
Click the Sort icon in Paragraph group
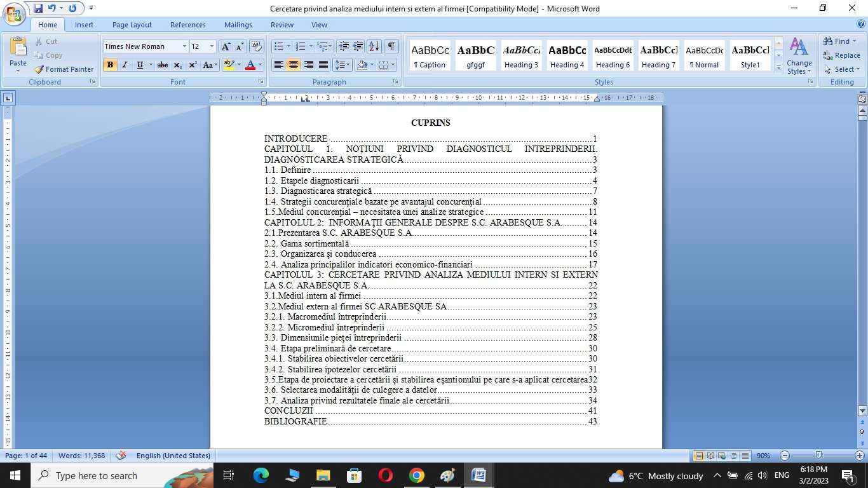point(374,46)
